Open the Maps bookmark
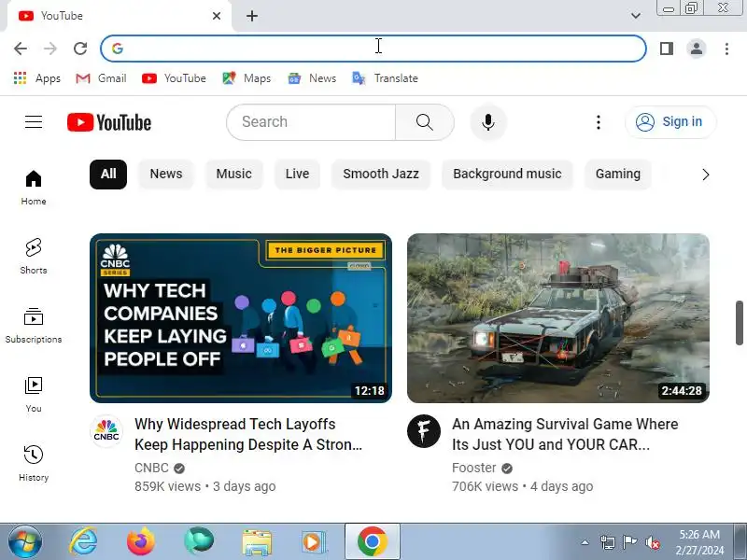 pos(247,78)
